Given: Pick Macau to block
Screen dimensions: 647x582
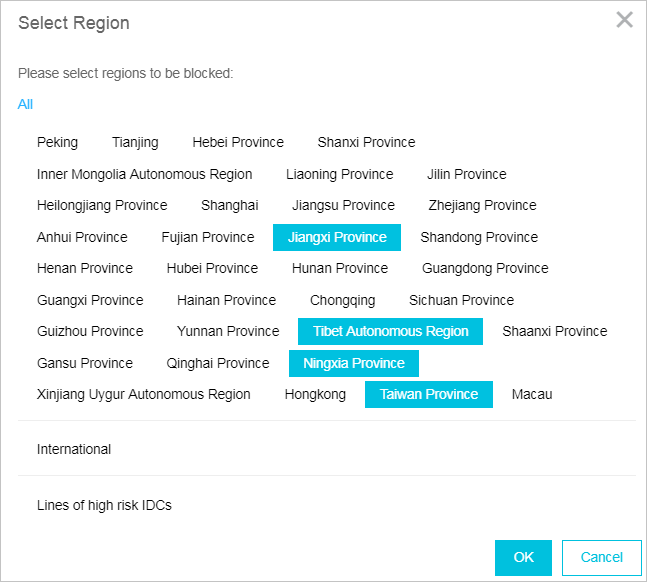Looking at the screenshot, I should pos(532,394).
